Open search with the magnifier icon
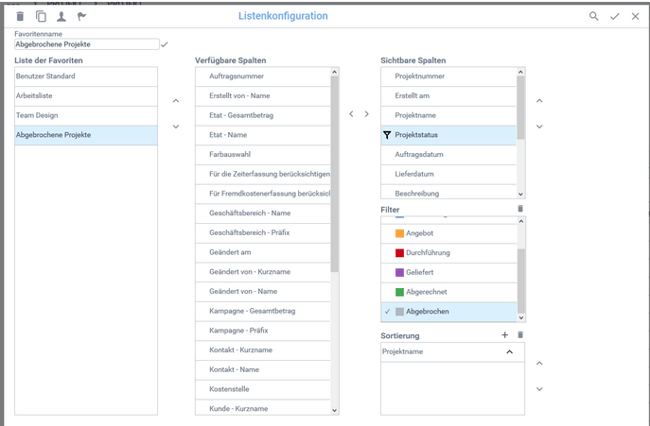 click(594, 16)
